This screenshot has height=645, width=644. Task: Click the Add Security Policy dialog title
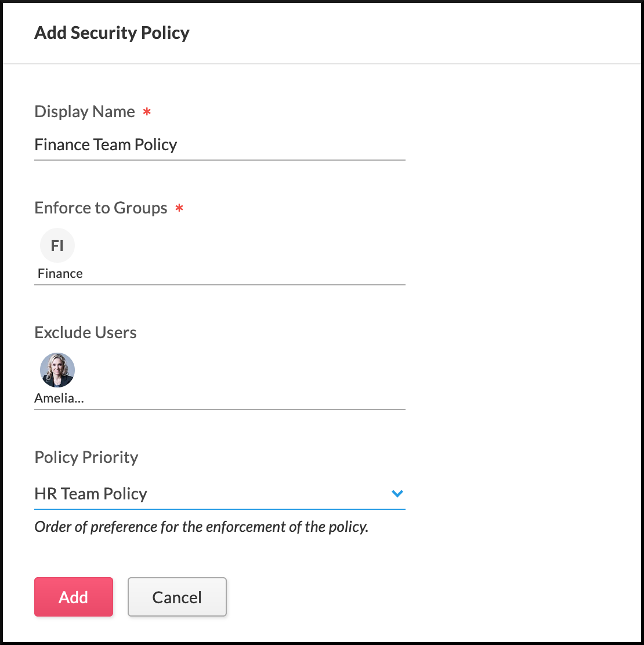(112, 32)
